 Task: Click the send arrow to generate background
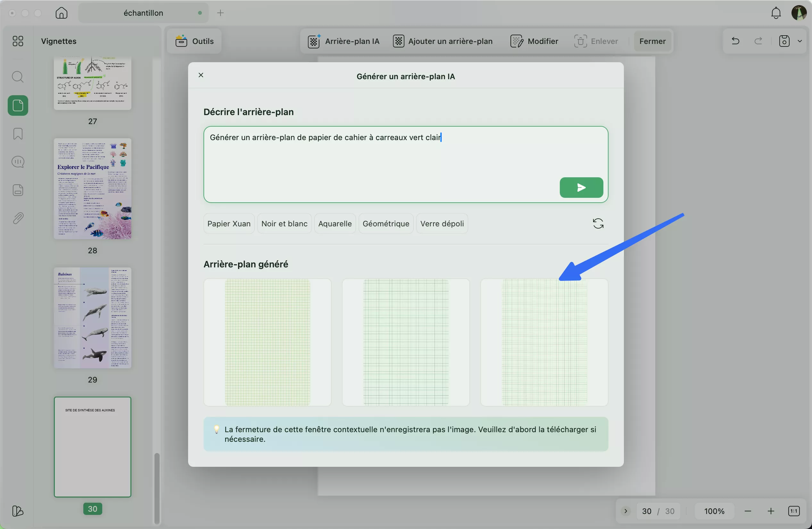(581, 187)
